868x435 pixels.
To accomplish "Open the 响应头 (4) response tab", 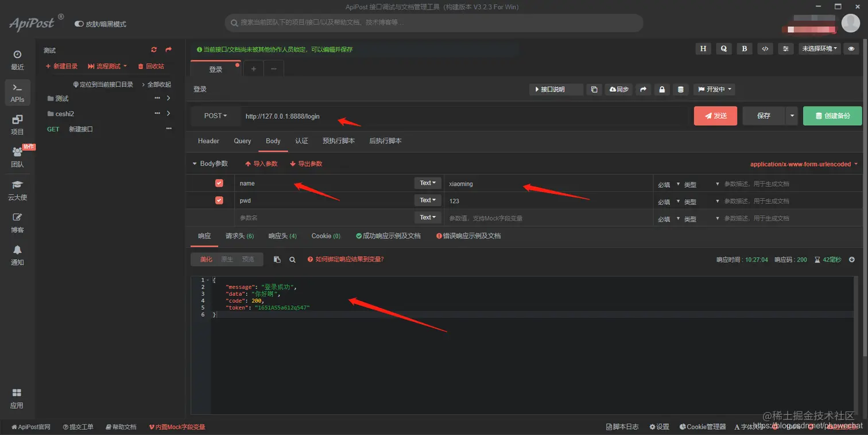I will (282, 236).
